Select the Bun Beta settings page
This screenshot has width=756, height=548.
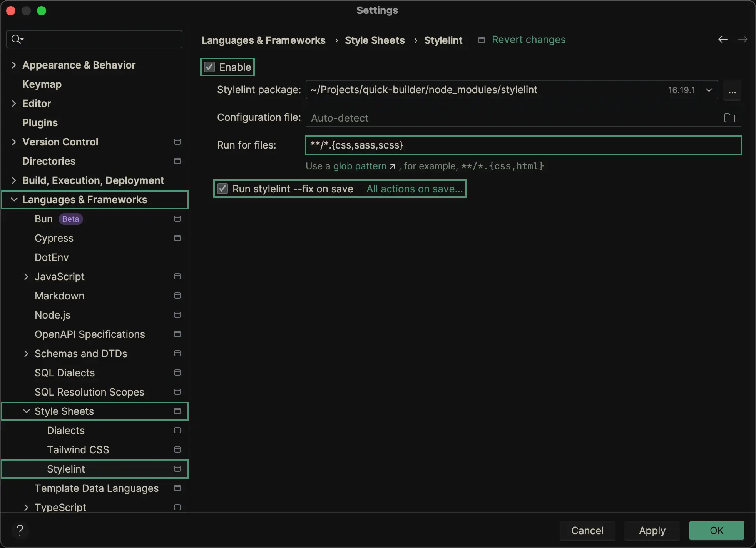(x=59, y=219)
